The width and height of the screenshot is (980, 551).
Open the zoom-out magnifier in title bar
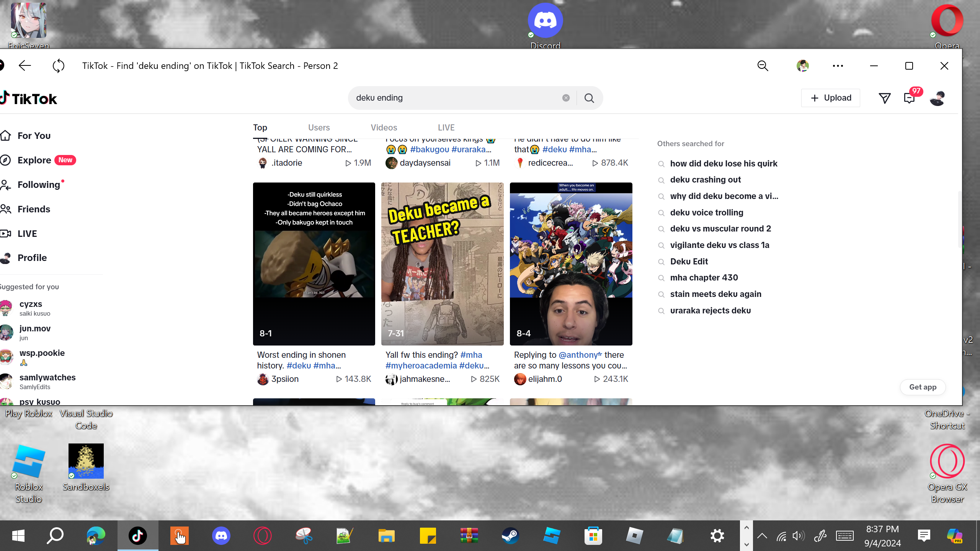[763, 66]
